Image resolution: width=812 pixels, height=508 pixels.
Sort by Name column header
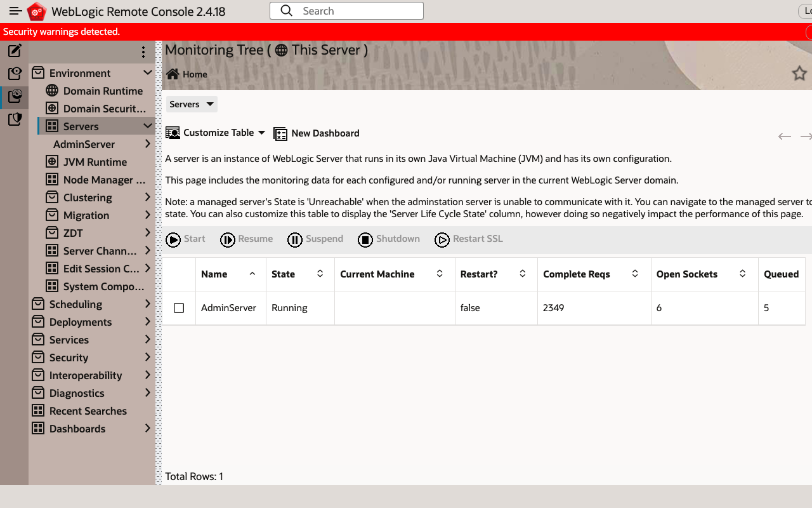click(230, 274)
